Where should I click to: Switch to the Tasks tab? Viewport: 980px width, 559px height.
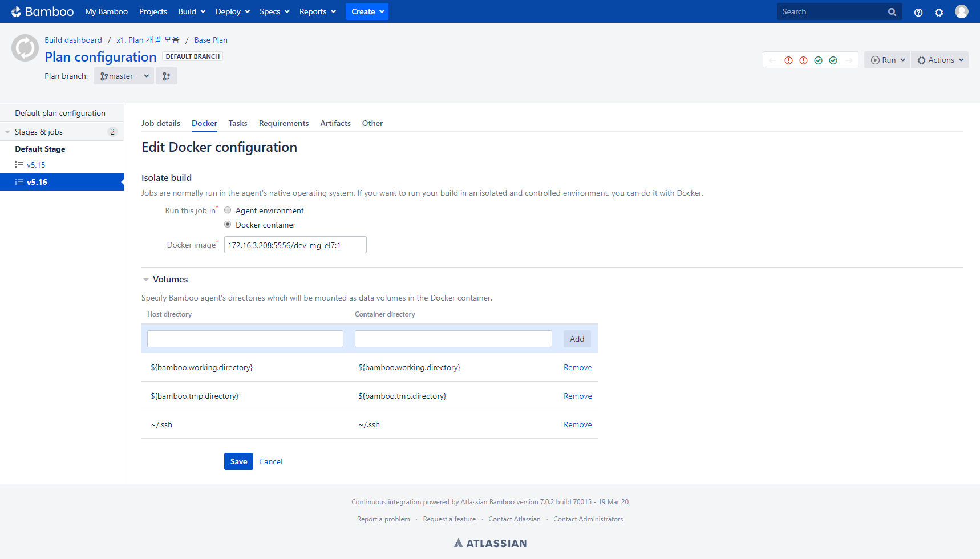(x=238, y=123)
